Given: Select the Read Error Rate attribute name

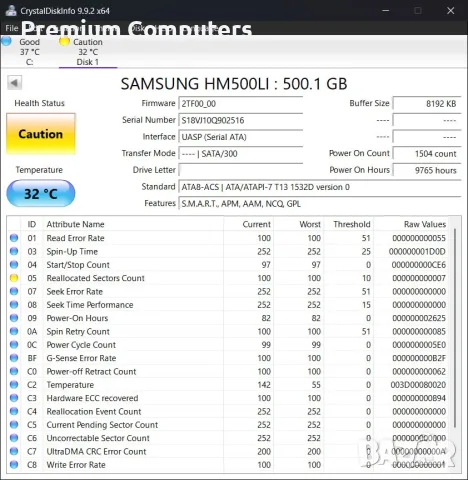Looking at the screenshot, I should coord(75,238).
